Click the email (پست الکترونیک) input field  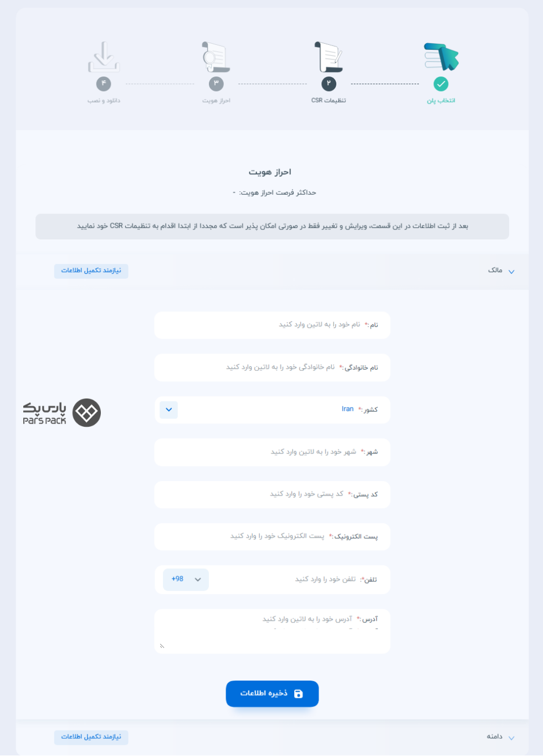pos(272,537)
